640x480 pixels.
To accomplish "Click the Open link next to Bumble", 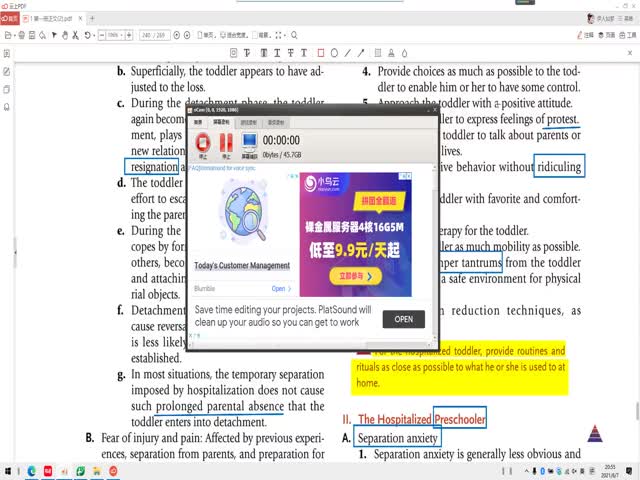I will [x=281, y=289].
